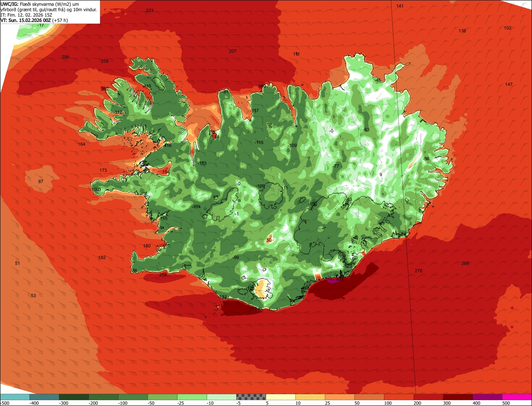Click the flux value 138 on the map
Image resolution: width=532 pixels, height=406 pixels.
[462, 31]
